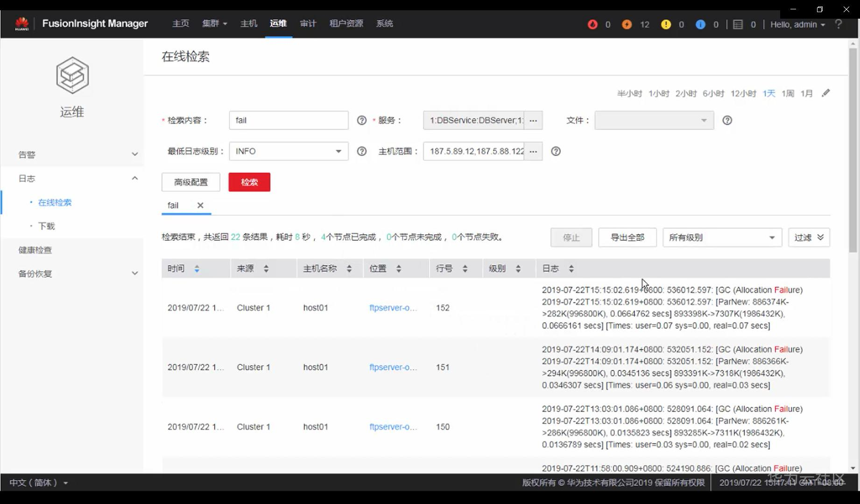
Task: Open the task list icon in header
Action: (x=738, y=24)
